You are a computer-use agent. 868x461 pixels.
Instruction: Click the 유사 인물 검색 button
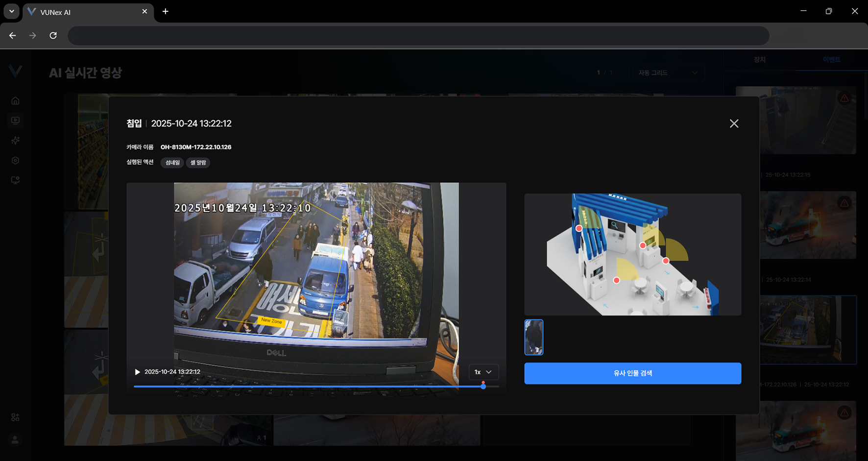pos(632,373)
